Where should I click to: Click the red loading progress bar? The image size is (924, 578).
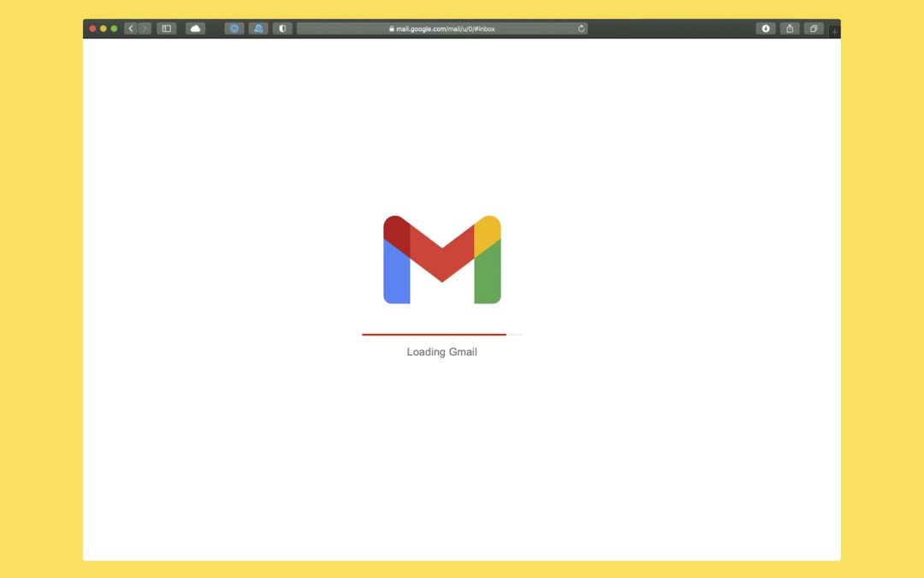pyautogui.click(x=434, y=334)
